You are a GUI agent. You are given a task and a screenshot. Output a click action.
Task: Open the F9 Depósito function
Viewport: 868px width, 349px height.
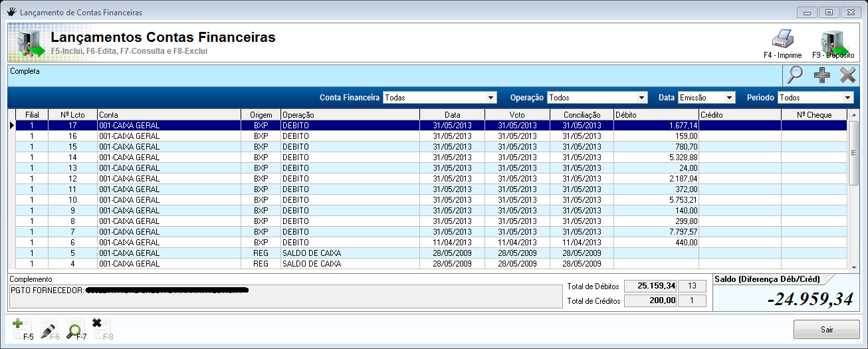coord(833,43)
